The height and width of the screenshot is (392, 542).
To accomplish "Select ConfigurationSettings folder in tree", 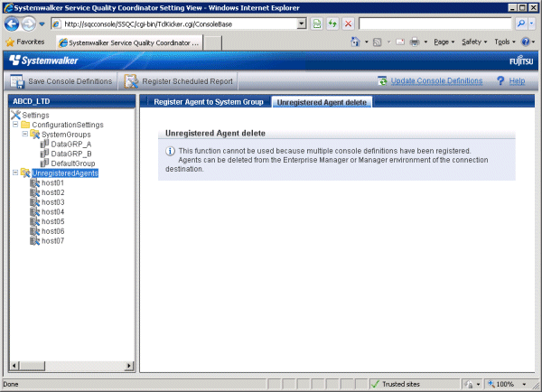I will [68, 125].
